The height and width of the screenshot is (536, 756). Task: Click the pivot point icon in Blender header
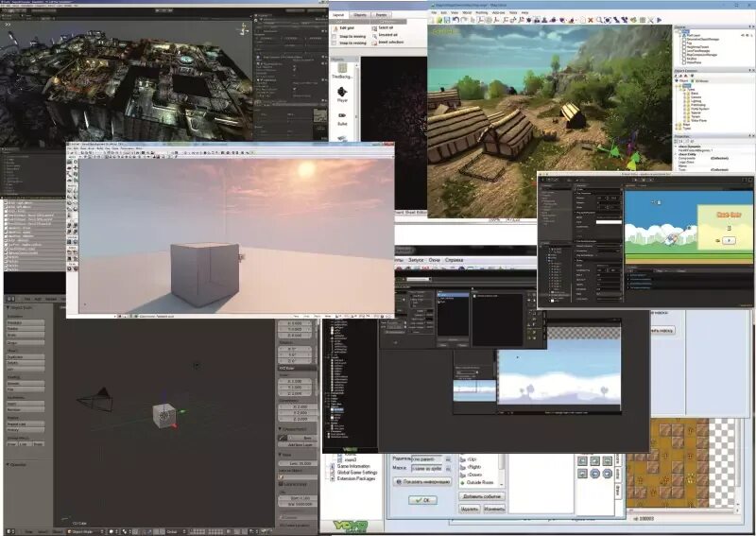126,531
